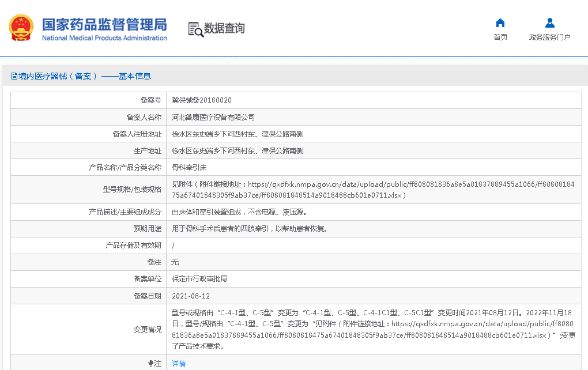Click the 国家药品监督管理局 title text
This screenshot has width=588, height=370.
[104, 24]
